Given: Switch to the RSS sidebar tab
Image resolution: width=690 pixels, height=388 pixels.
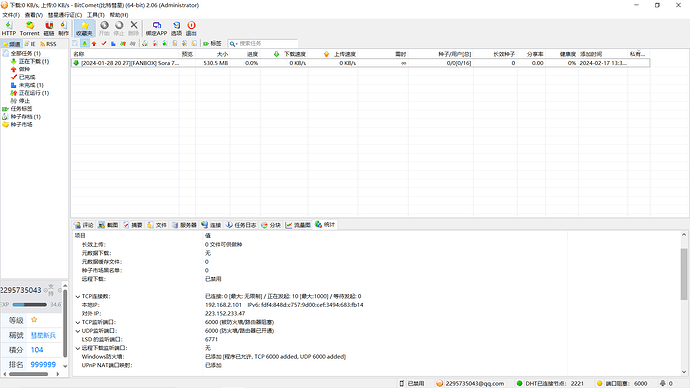Looking at the screenshot, I should click(x=48, y=44).
